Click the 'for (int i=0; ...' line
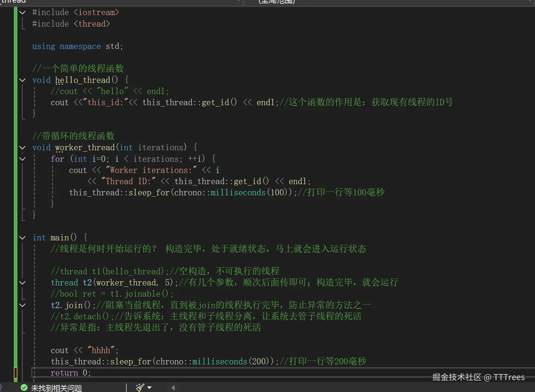 [133, 159]
